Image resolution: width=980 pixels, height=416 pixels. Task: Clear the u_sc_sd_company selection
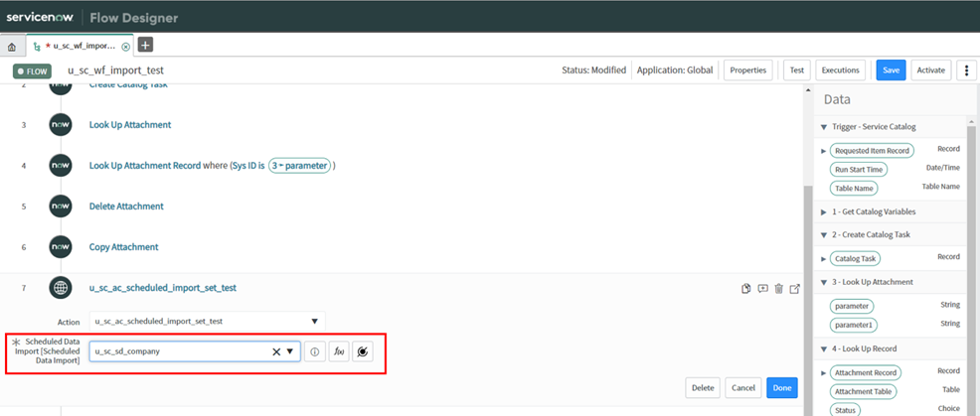coord(275,351)
